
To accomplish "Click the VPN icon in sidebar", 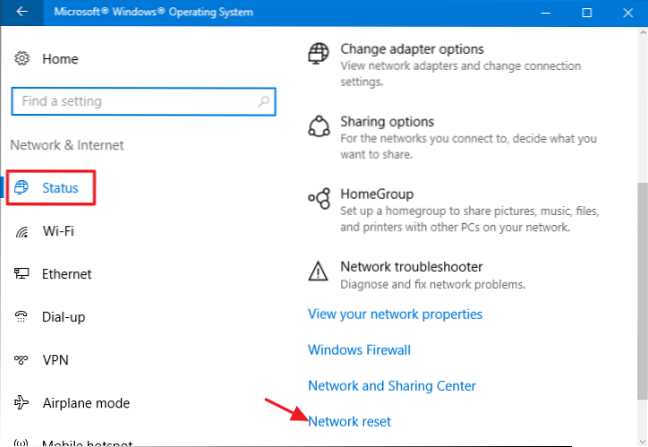I will (x=22, y=358).
